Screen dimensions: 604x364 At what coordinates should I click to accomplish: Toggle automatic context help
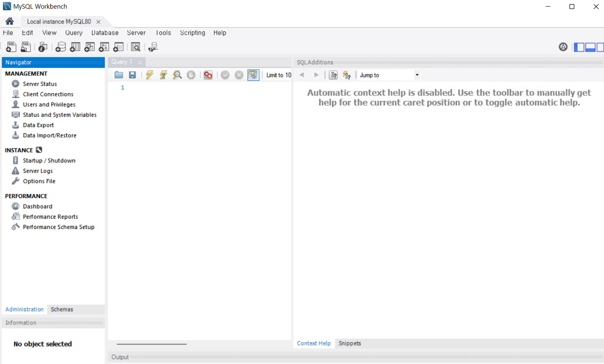347,75
